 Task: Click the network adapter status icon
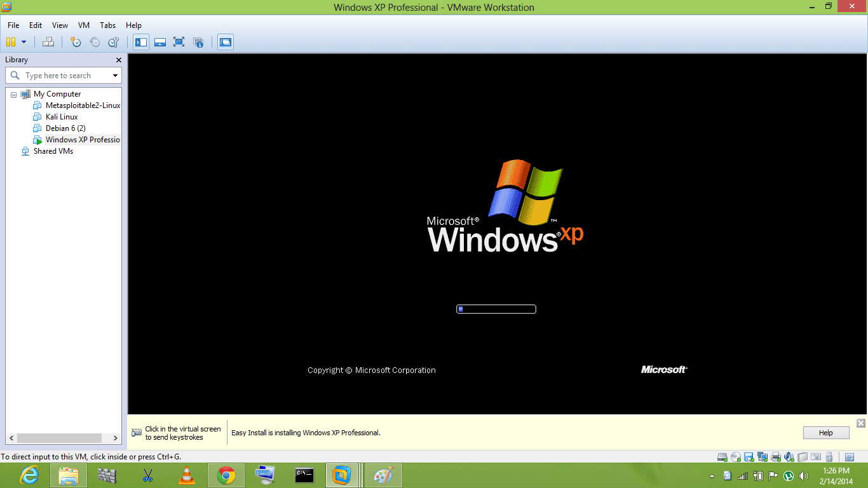click(x=763, y=457)
